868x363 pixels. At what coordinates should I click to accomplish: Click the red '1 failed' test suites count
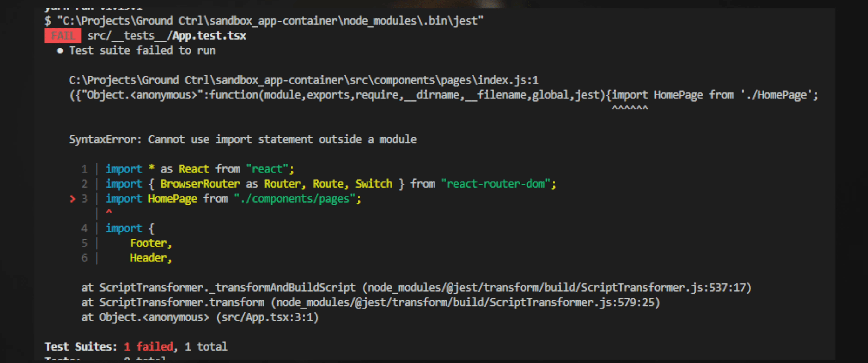click(x=148, y=346)
